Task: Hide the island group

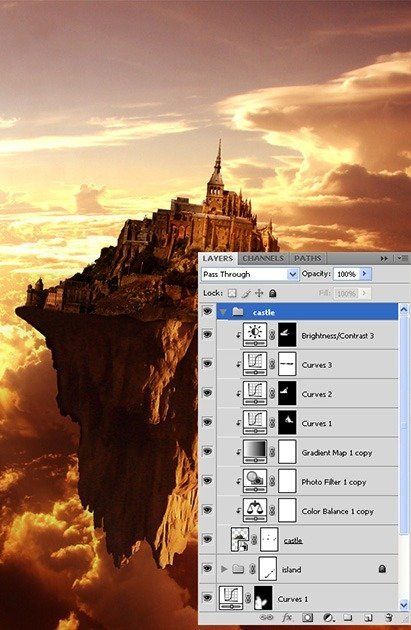Action: point(207,569)
